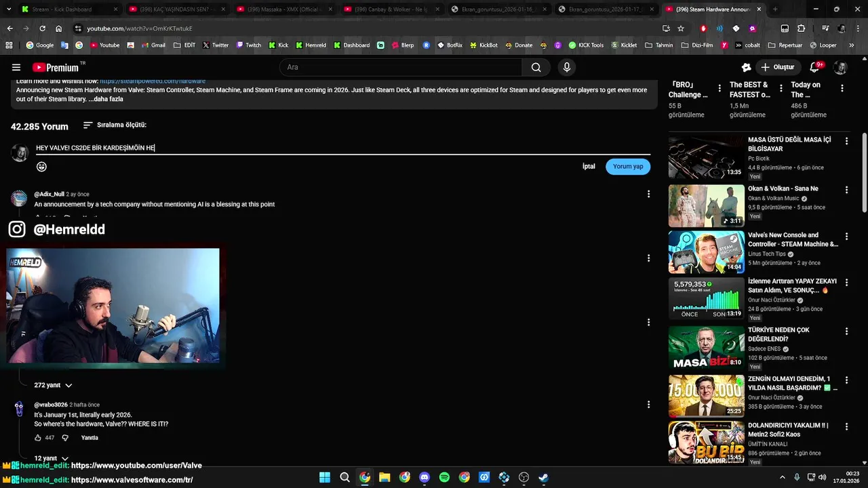Open the Twitch bookmark

click(x=248, y=45)
